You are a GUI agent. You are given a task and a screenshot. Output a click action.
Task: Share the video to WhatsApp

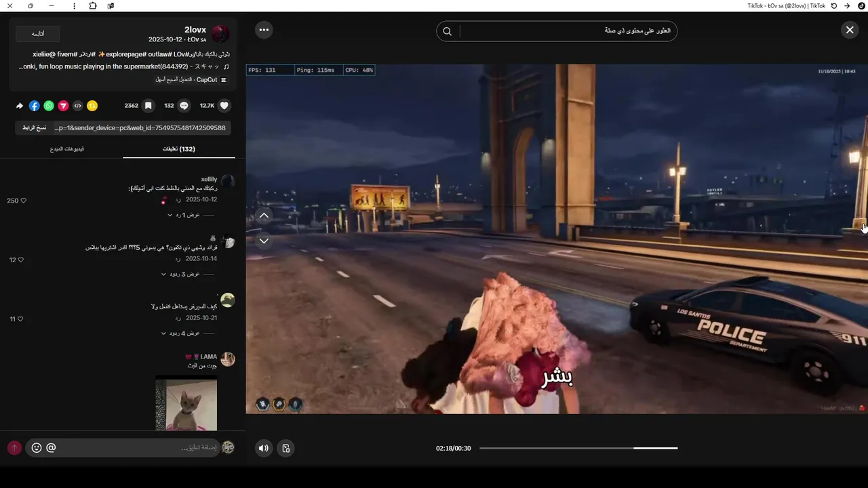(x=49, y=106)
